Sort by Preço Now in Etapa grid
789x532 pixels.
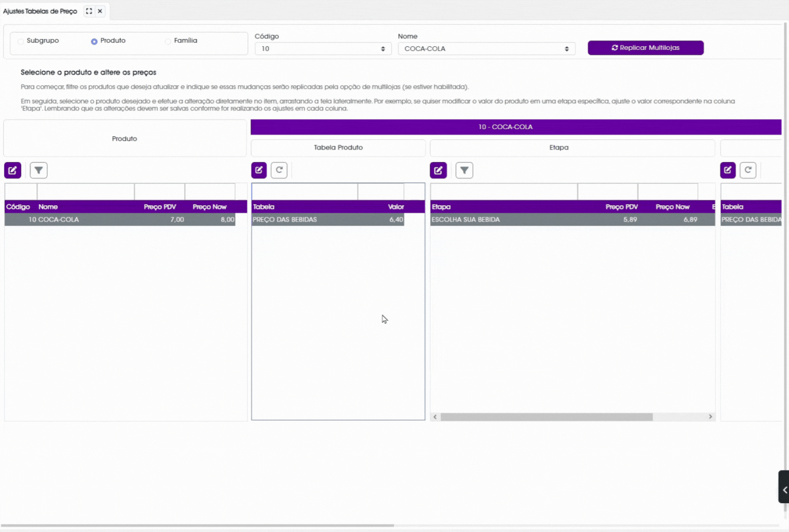pos(668,207)
